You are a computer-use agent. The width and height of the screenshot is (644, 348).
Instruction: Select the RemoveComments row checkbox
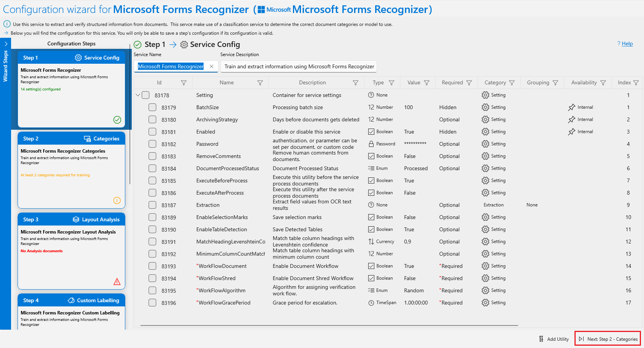pos(152,156)
